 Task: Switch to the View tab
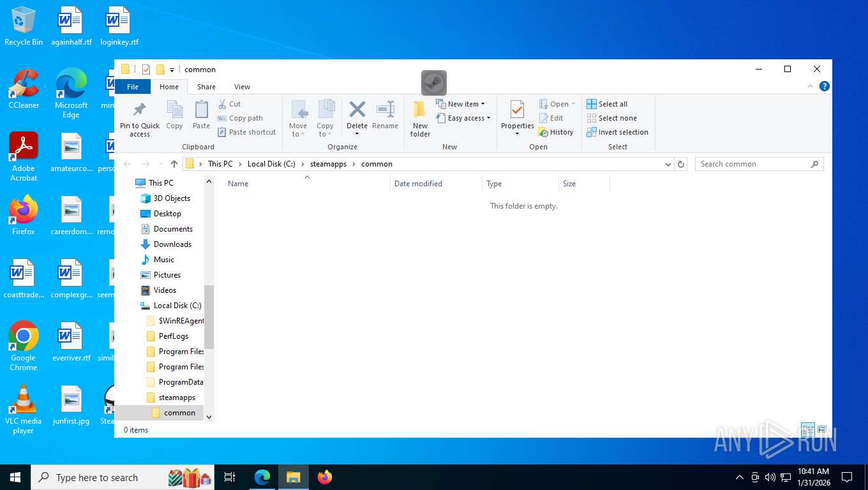tap(242, 87)
